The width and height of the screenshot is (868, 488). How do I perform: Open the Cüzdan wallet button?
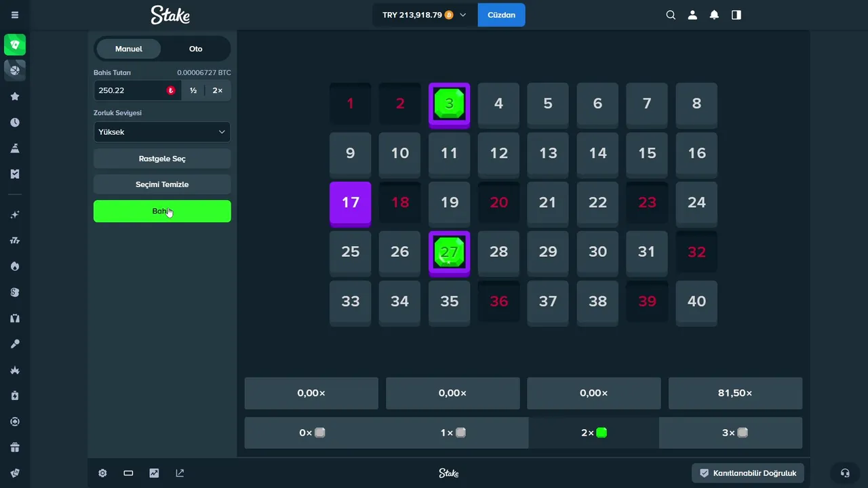(502, 15)
